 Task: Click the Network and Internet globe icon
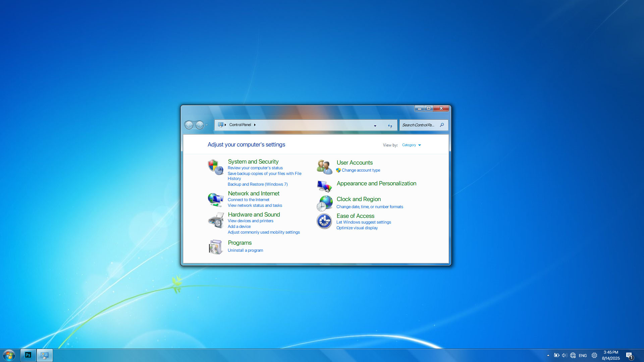(215, 200)
